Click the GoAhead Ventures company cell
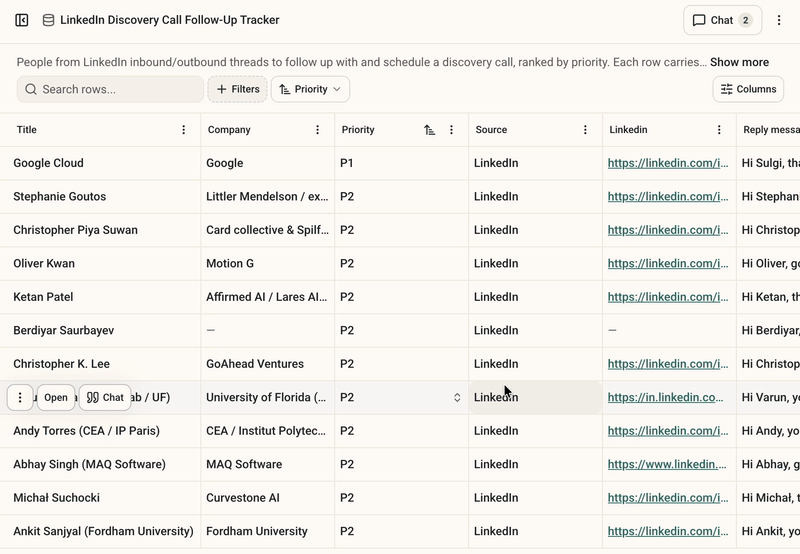This screenshot has width=800, height=554. click(268, 364)
